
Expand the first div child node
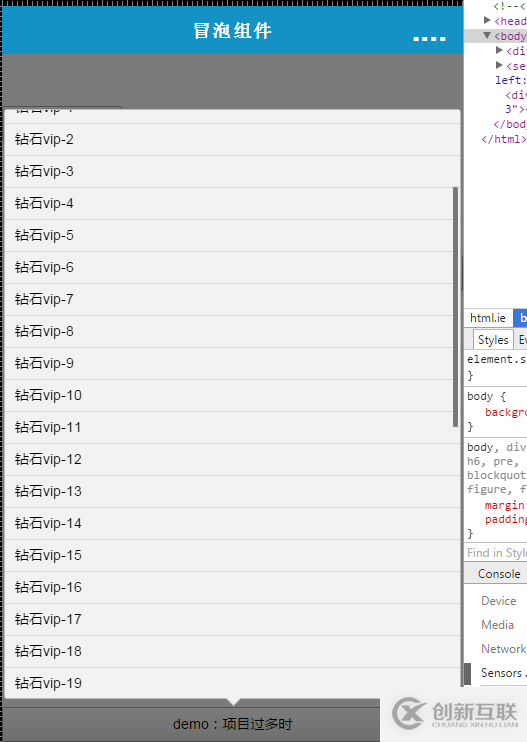pos(499,50)
